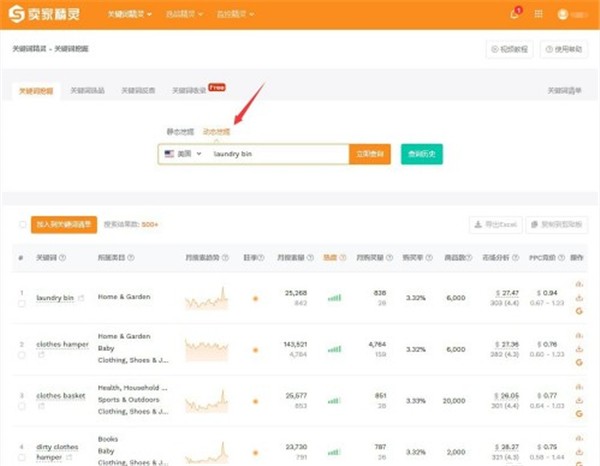This screenshot has height=466, width=600.
Task: Click help icon beside 关键词 column header
Action: click(x=62, y=257)
